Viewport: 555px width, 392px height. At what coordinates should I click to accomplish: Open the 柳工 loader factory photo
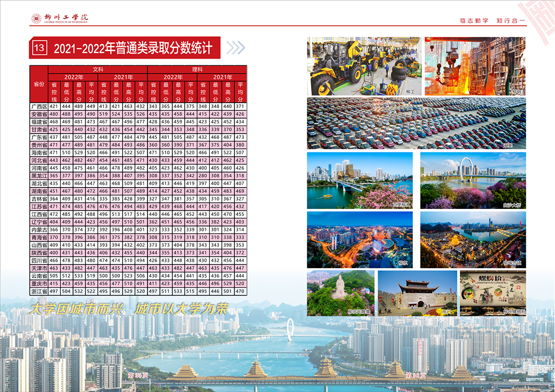click(363, 66)
